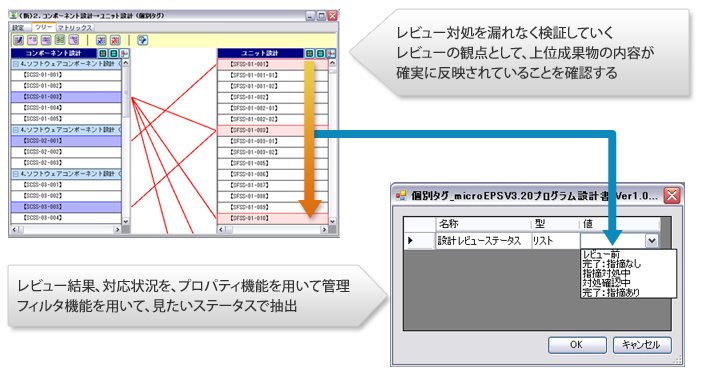Collapse the group above 【SCSS-01-001】
The width and height of the screenshot is (720, 380).
tap(16, 64)
